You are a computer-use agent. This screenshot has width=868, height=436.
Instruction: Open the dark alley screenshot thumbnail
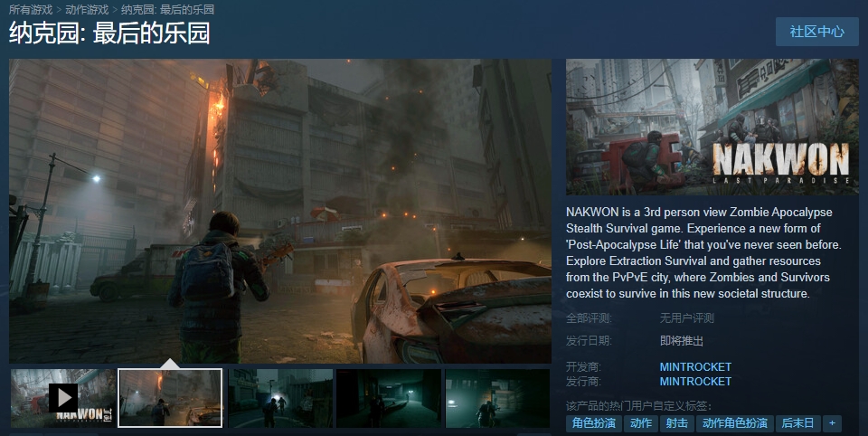coord(389,398)
